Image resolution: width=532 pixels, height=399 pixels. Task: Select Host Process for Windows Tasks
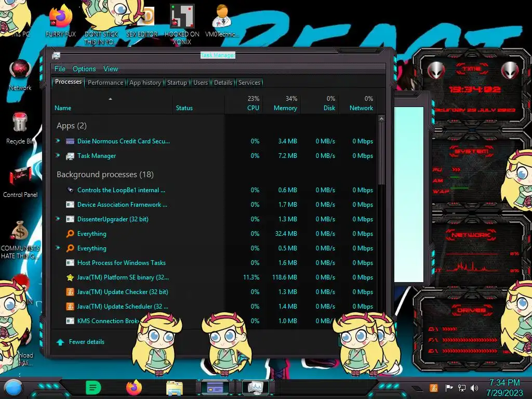click(x=215, y=262)
